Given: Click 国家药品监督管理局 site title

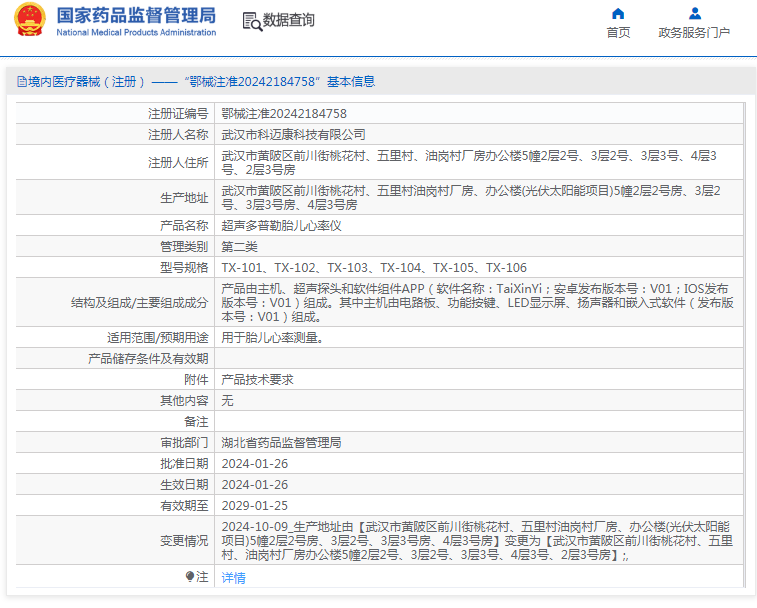Looking at the screenshot, I should coord(136,15).
